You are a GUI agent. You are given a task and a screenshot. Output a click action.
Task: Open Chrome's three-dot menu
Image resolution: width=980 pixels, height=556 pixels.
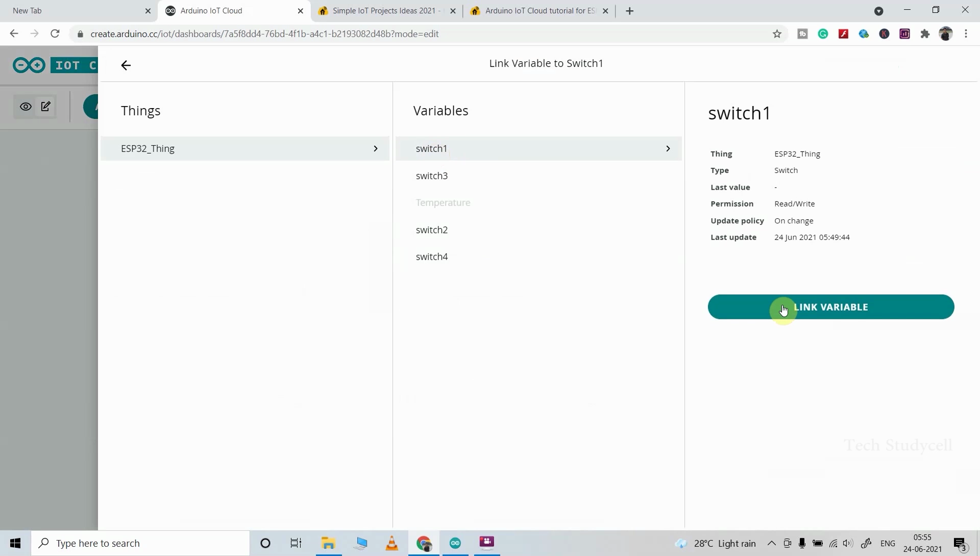(x=966, y=34)
